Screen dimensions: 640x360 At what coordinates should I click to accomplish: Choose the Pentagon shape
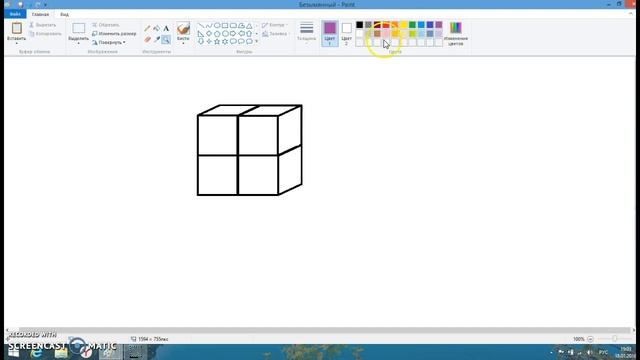tap(217, 33)
